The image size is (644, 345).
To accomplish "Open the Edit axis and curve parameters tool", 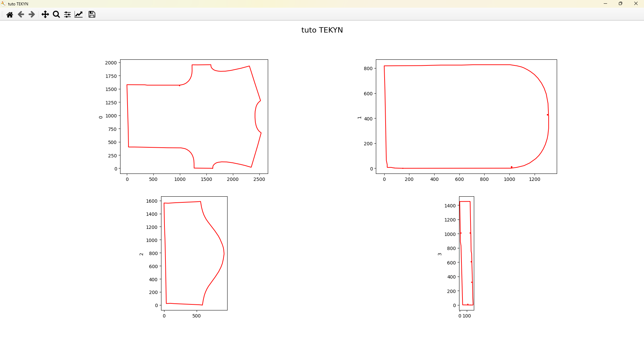I will pos(79,14).
